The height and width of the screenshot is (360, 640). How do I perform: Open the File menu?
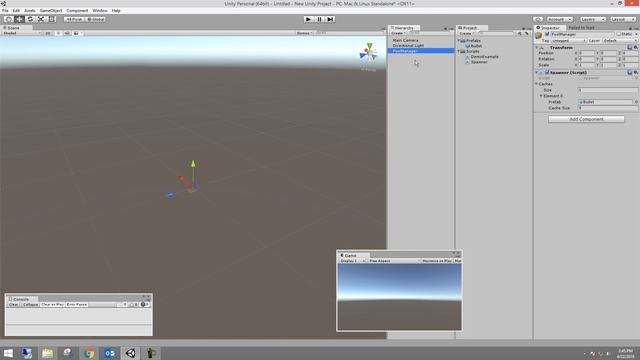click(x=5, y=11)
